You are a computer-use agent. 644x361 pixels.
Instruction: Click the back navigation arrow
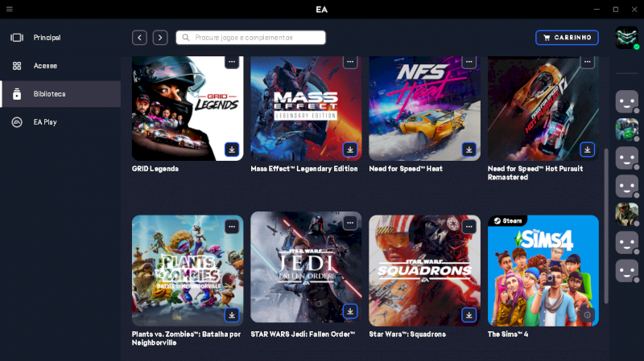pyautogui.click(x=139, y=38)
